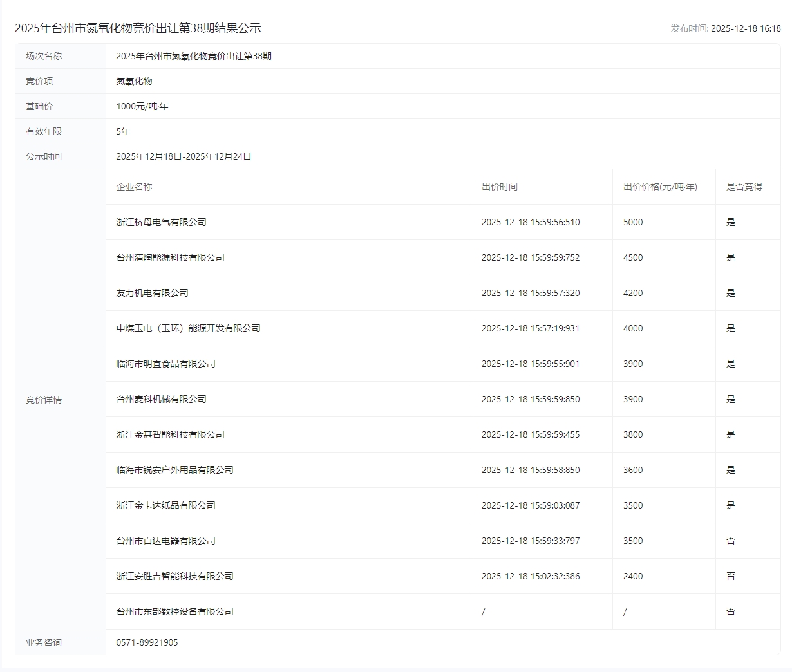Click the 出价价格(元/吨·年) column header
Viewport: 792px width, 672px height.
[x=660, y=187]
